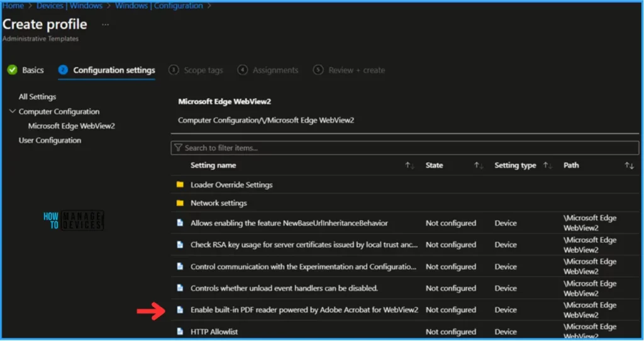644x341 pixels.
Task: Select Computer Configuration tree item
Action: 59,112
